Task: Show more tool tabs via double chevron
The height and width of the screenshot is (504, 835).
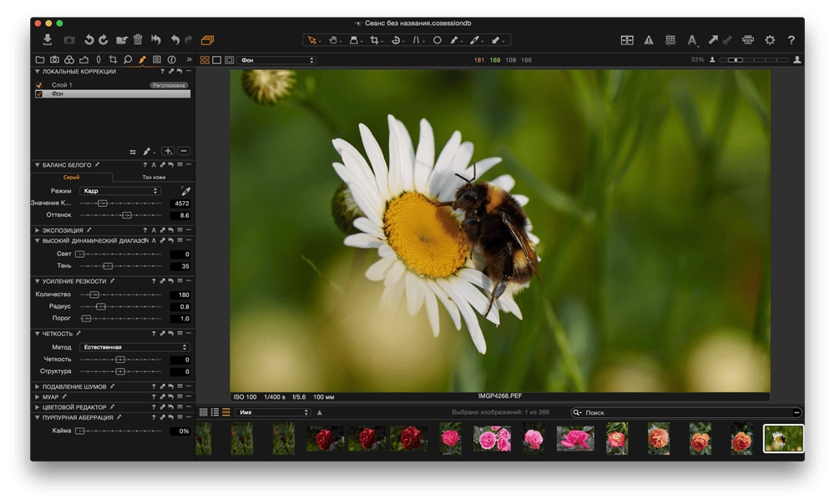Action: pyautogui.click(x=189, y=59)
